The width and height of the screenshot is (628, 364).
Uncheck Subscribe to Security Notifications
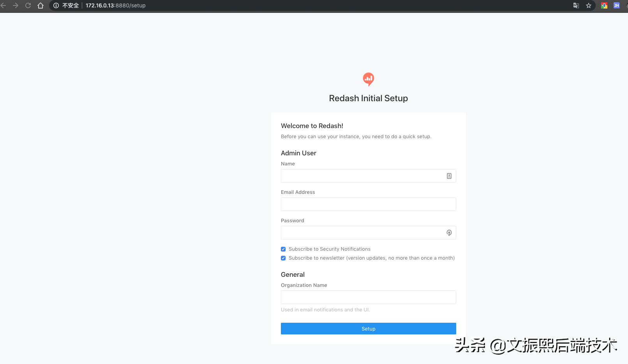click(x=283, y=249)
